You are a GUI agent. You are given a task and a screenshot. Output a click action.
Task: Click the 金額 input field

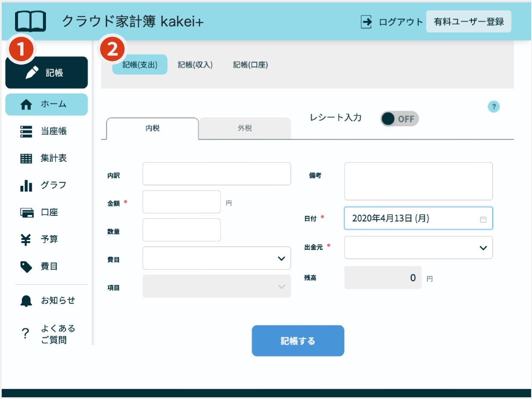(181, 202)
